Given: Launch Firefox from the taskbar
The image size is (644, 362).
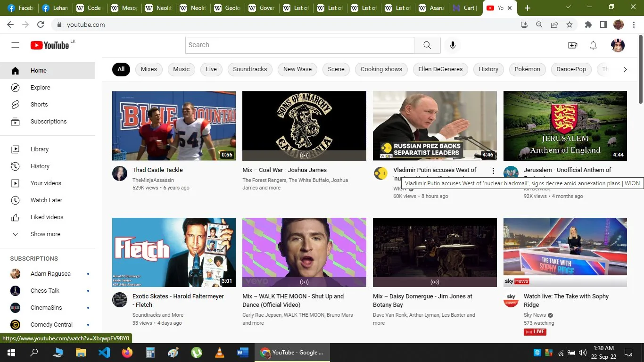Looking at the screenshot, I should (127, 353).
